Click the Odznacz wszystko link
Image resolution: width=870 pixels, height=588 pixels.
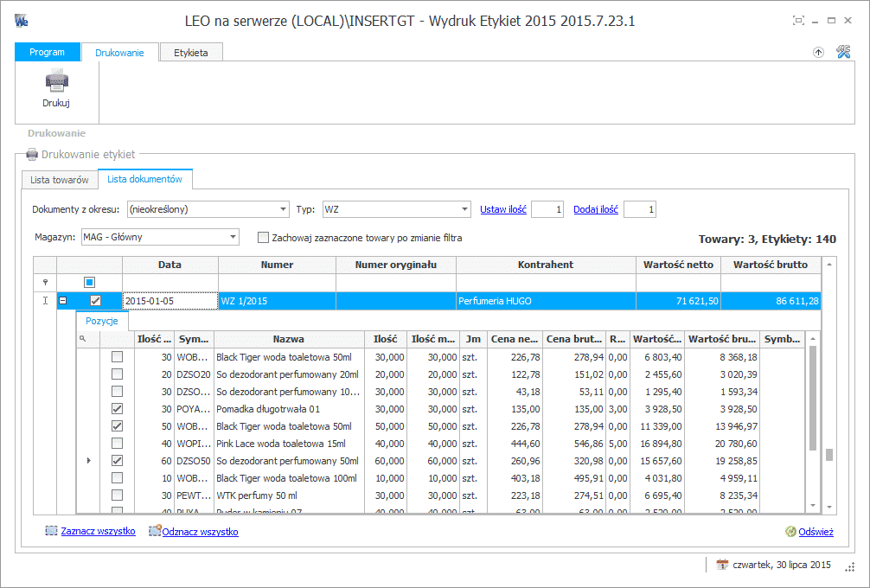[201, 532]
